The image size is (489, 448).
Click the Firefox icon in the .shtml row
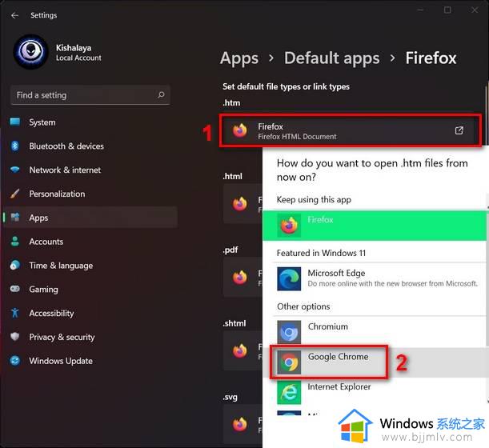click(x=239, y=350)
